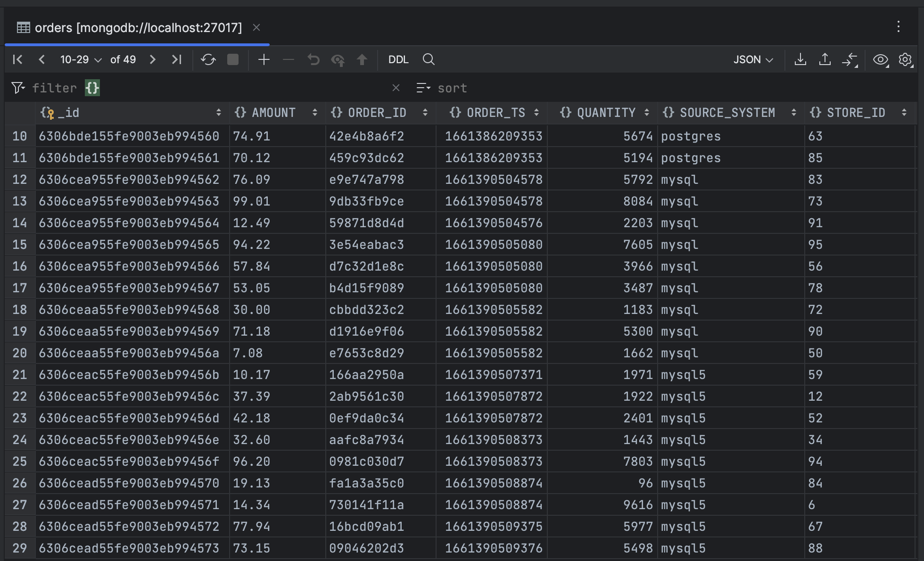924x561 pixels.
Task: Click the green braces filter icon
Action: click(x=92, y=88)
